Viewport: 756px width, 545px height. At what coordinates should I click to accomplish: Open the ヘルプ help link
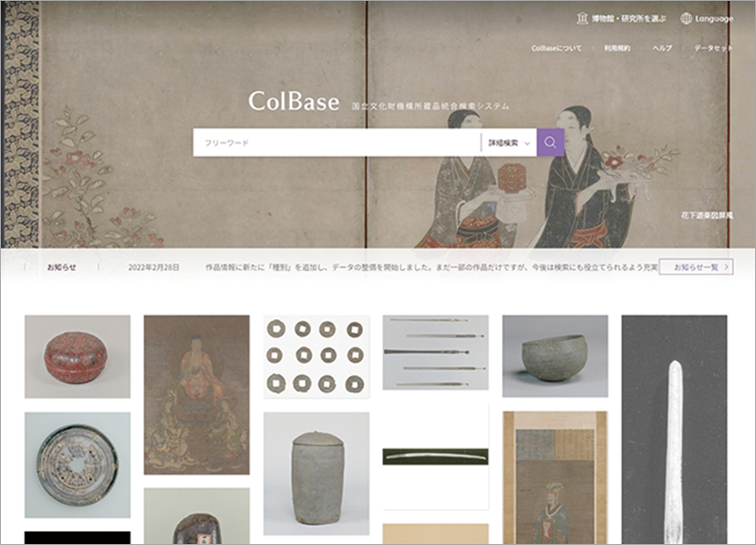pyautogui.click(x=662, y=48)
